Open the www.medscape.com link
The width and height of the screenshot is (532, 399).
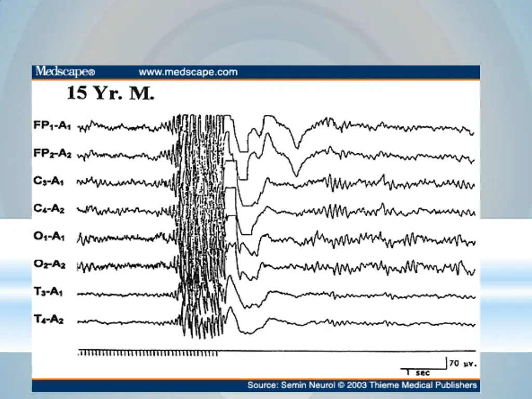188,72
